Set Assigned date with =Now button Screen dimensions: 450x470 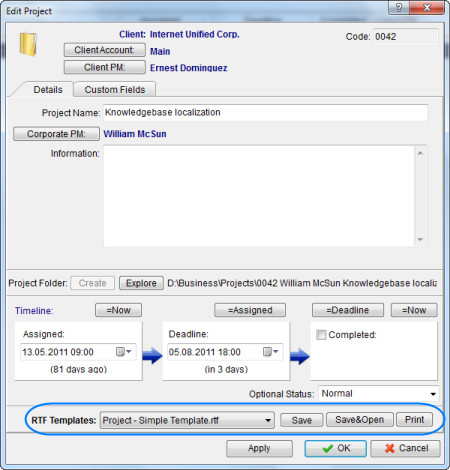(118, 310)
